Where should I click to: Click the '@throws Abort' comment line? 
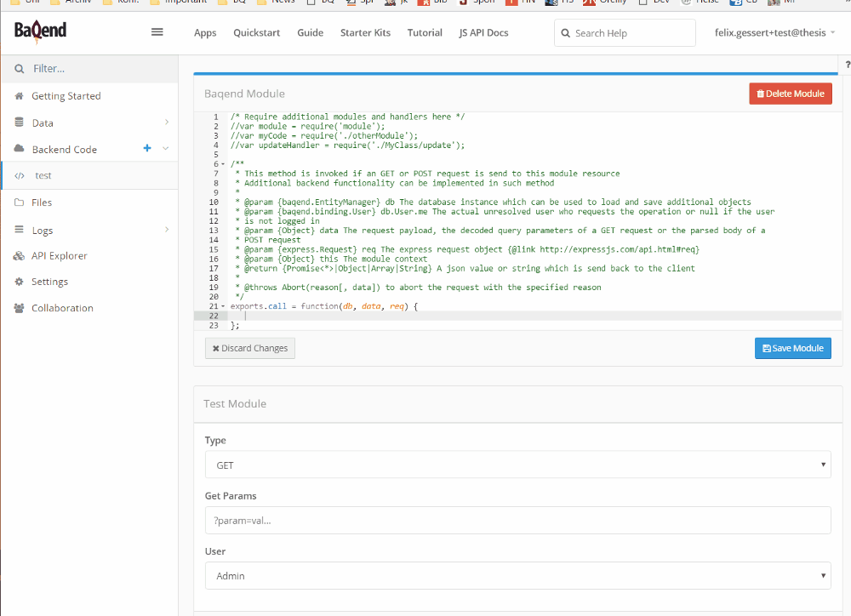[418, 288]
